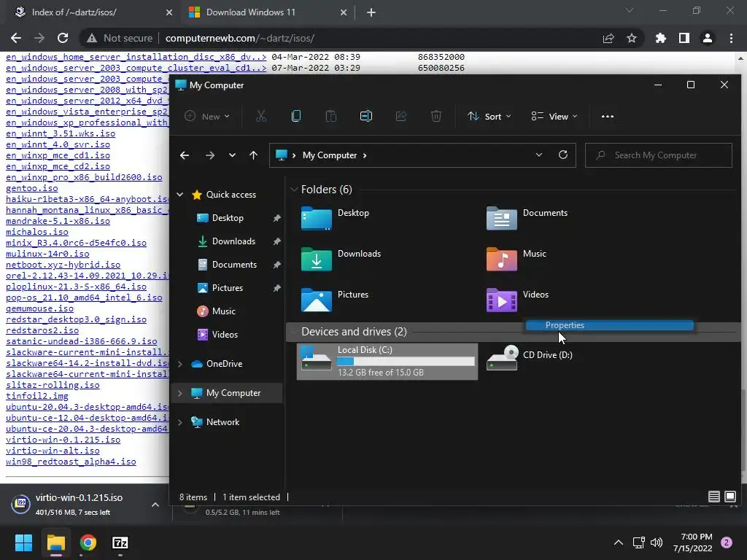
Task: Click the Cut scissors icon in Explorer toolbar
Action: [260, 116]
